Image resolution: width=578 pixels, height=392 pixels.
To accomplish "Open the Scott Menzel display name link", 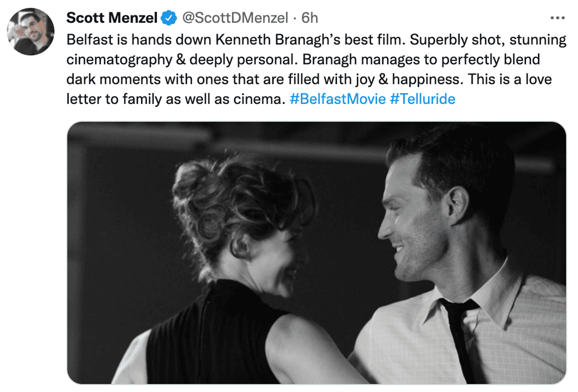I will coord(112,18).
